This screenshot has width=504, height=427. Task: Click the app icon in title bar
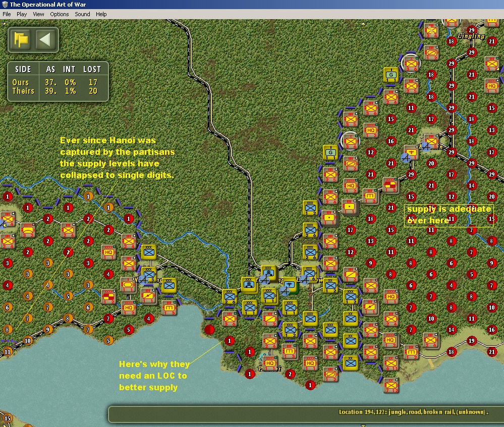pyautogui.click(x=5, y=5)
